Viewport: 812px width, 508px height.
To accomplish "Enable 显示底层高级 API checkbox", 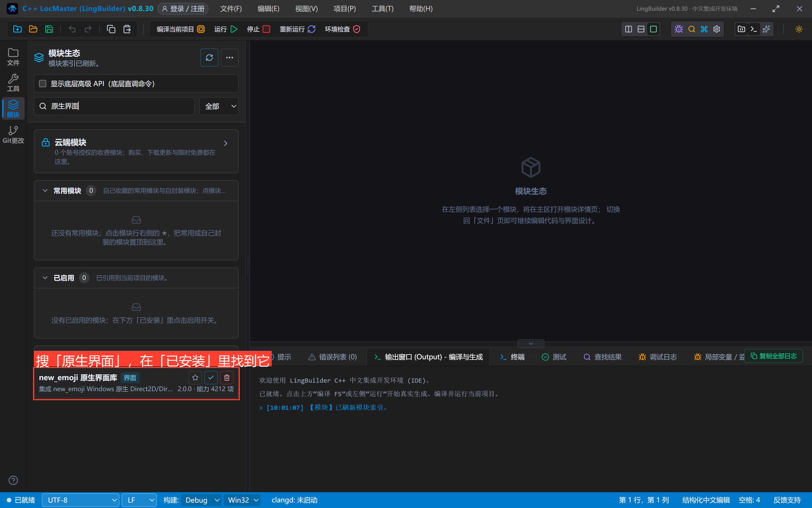I will pos(43,83).
